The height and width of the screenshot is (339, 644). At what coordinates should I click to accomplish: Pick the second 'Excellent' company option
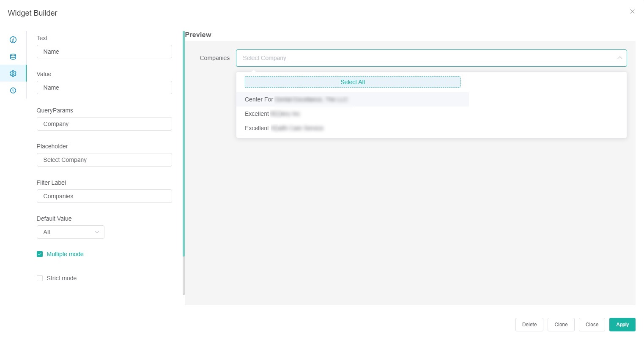(x=284, y=128)
